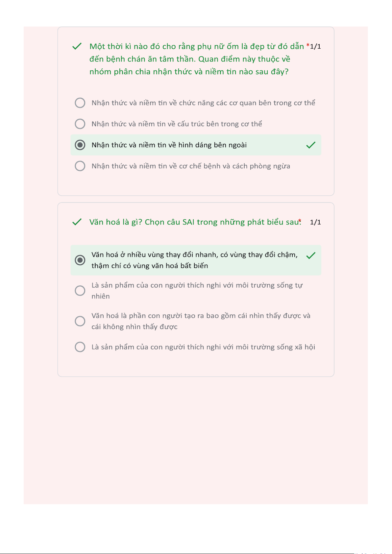This screenshot has height=554, width=392.
Task: Click green checkmark beside the 'Một thời kì' question
Action: tap(77, 46)
